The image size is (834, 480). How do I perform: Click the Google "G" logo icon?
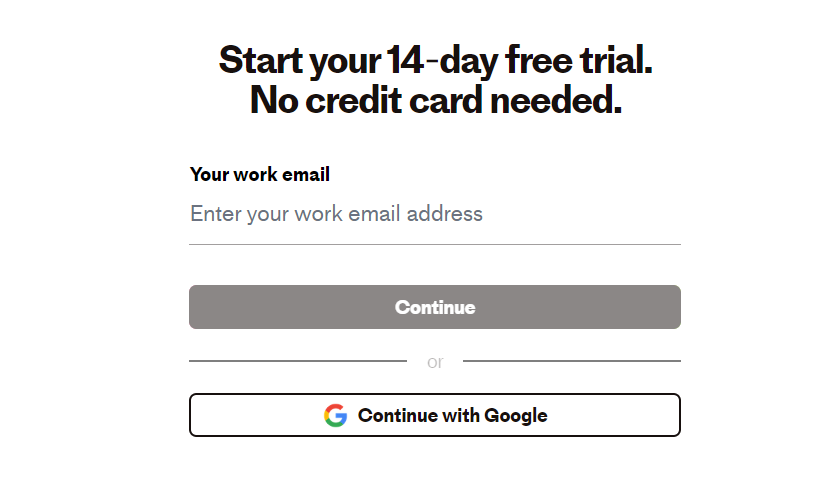pyautogui.click(x=335, y=416)
